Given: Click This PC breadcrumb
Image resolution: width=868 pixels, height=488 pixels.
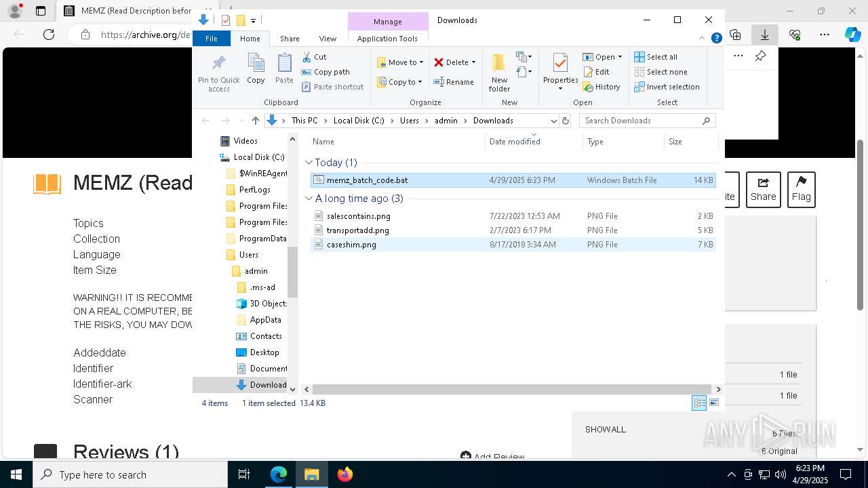Looking at the screenshot, I should [304, 121].
